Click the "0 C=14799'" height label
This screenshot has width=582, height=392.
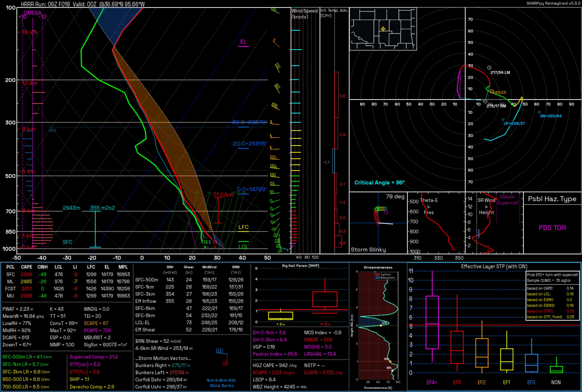click(252, 189)
